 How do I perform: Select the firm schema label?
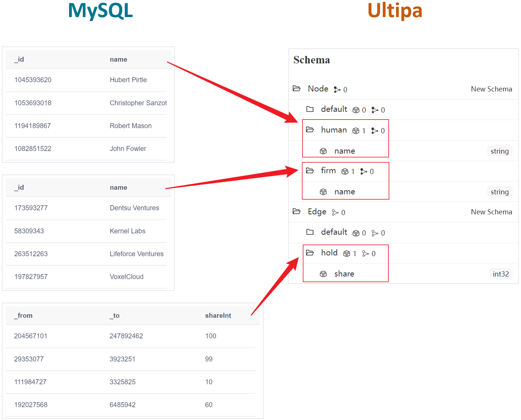point(328,171)
